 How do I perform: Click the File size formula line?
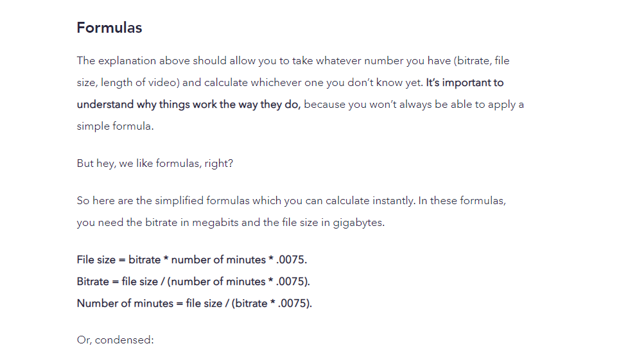click(x=192, y=260)
